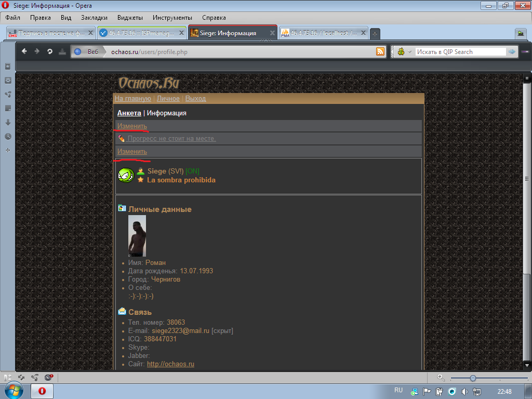Open the Widgets panel gear icon
The width and height of the screenshot is (532, 399).
click(8, 81)
